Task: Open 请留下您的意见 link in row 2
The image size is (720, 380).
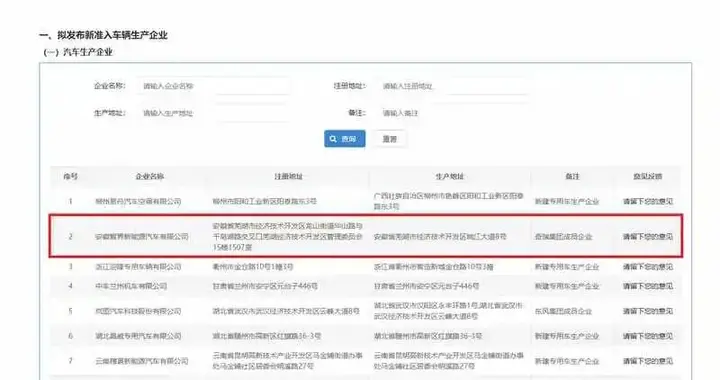Action: click(648, 236)
